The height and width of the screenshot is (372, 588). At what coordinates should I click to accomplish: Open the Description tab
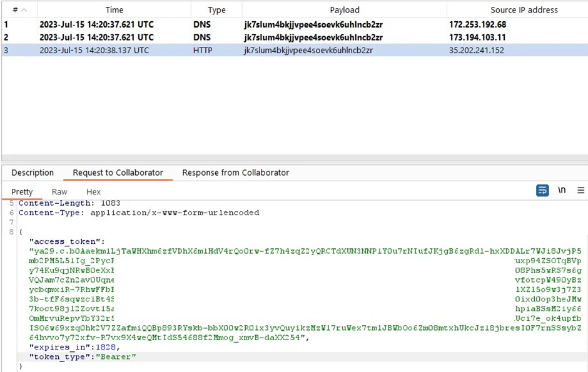pyautogui.click(x=33, y=173)
